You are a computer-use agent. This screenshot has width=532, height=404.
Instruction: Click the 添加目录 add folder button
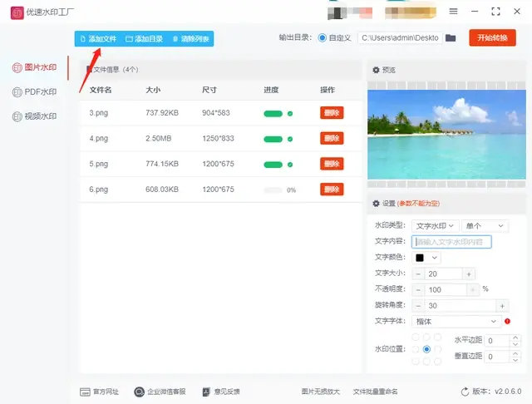144,39
